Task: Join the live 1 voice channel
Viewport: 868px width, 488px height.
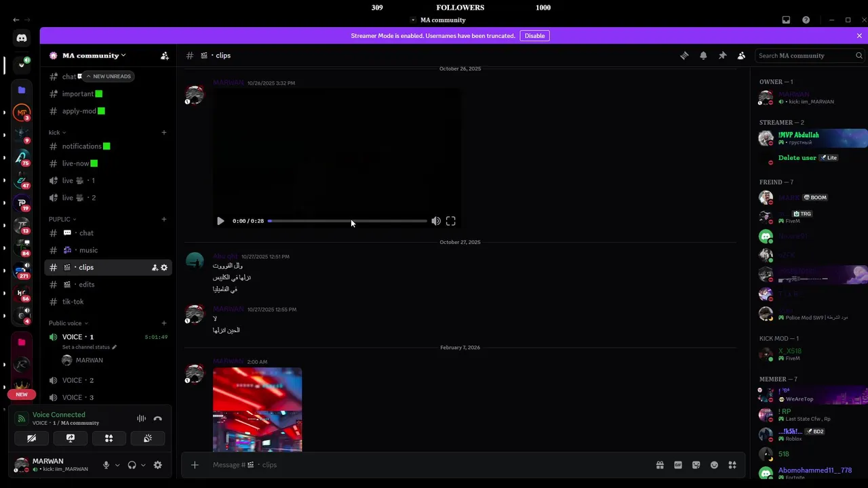Action: [108, 181]
